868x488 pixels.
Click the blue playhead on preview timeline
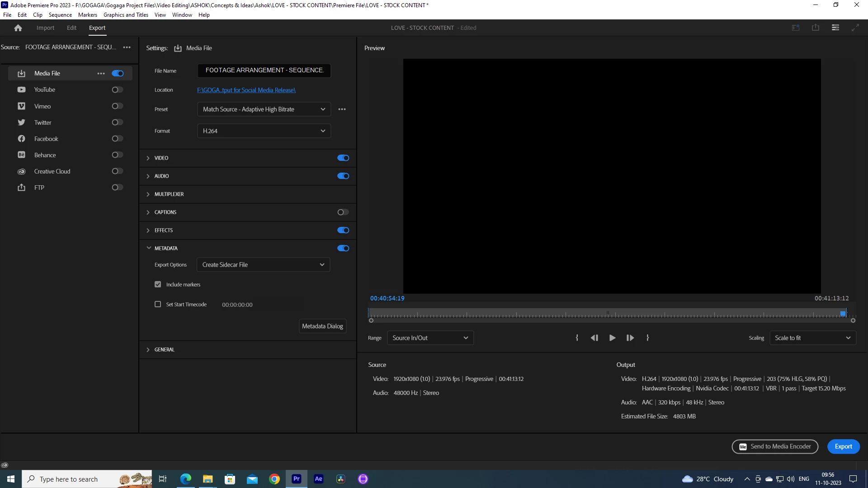click(x=843, y=313)
